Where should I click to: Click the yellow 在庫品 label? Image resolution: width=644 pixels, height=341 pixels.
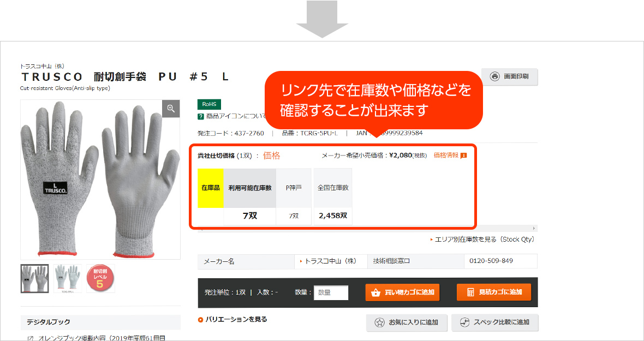coord(211,188)
